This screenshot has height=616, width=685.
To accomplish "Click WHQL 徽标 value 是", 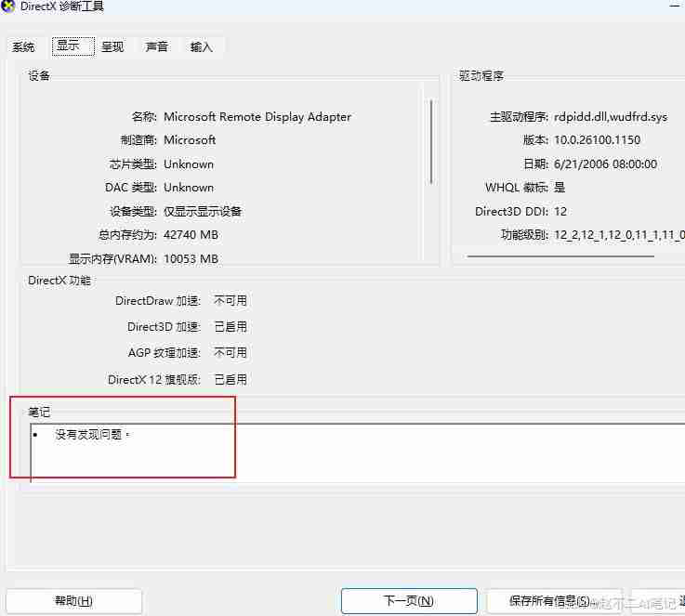I will 560,188.
